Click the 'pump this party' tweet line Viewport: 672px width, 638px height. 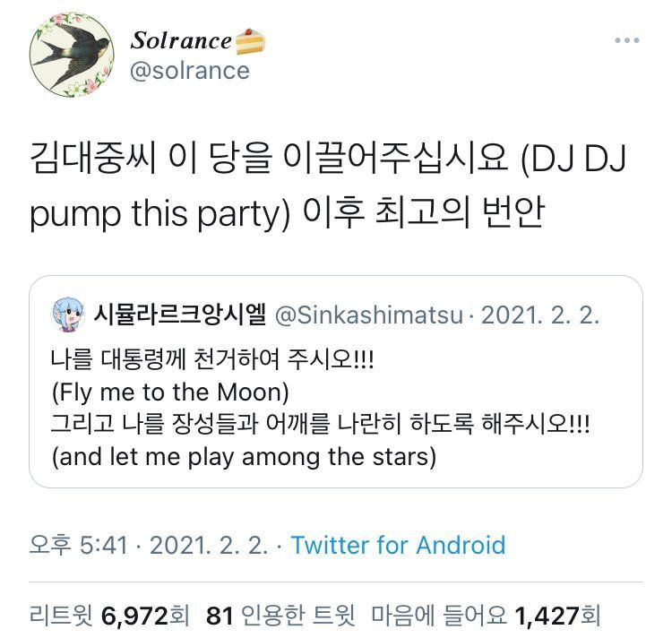161,216
